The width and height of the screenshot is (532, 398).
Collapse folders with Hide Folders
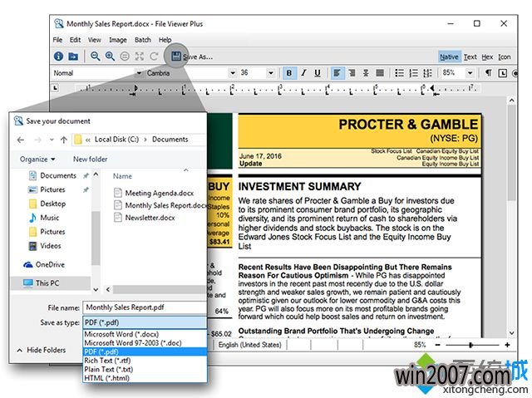click(x=42, y=350)
